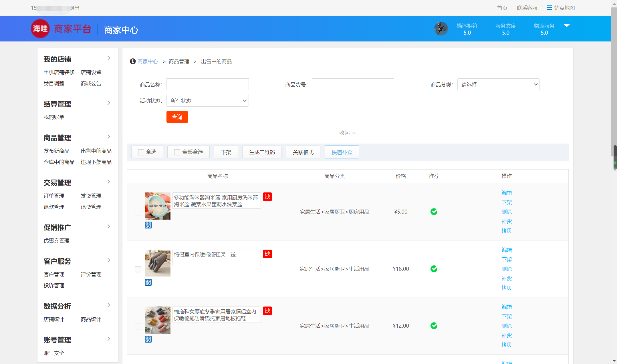The height and width of the screenshot is (364, 617).
Task: Open 出售中的商品 in sidebar
Action: 96,151
